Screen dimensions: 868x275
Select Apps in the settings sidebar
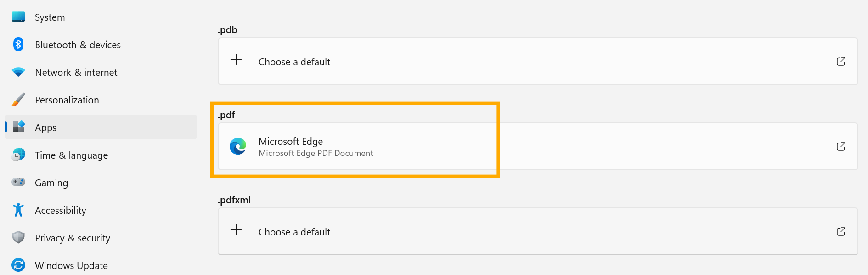click(46, 127)
